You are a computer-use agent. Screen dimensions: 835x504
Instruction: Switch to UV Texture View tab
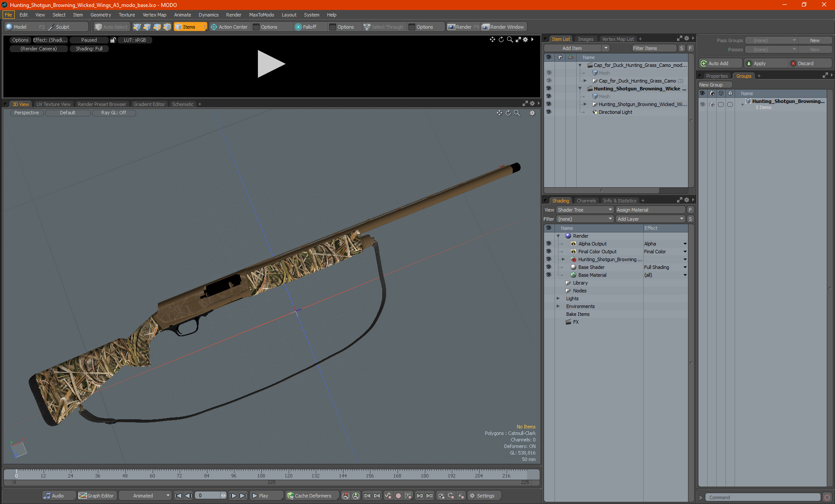coord(53,104)
